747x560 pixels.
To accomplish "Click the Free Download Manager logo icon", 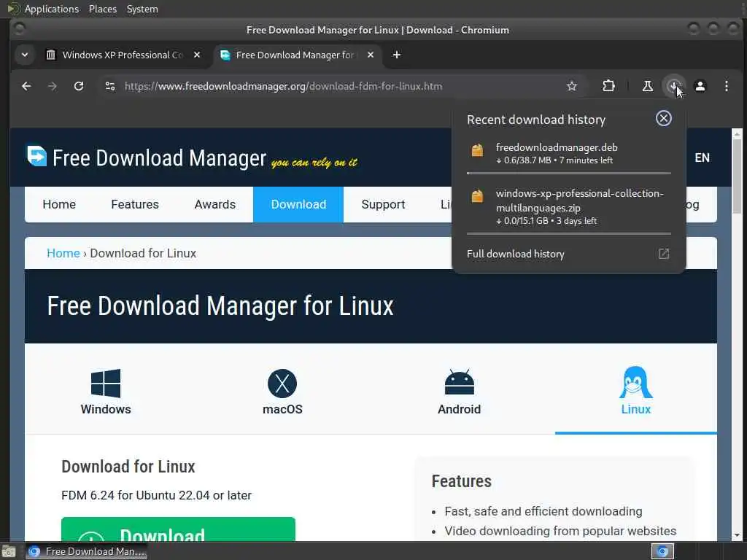I will pos(36,156).
